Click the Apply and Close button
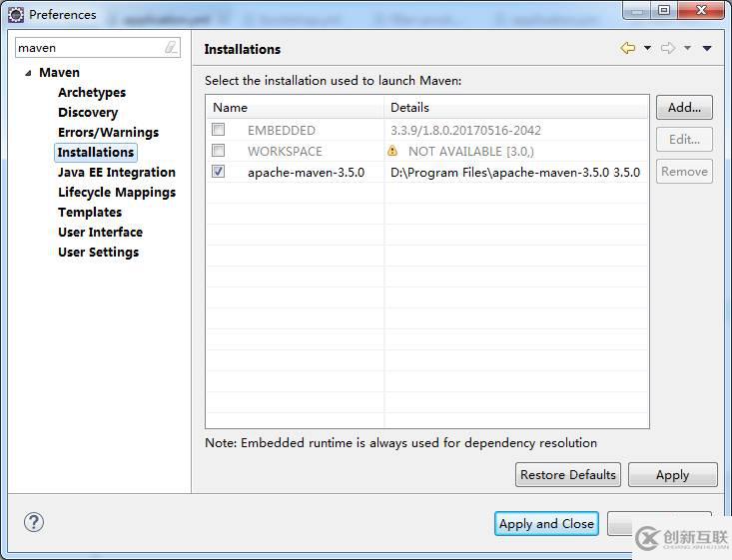 [546, 523]
